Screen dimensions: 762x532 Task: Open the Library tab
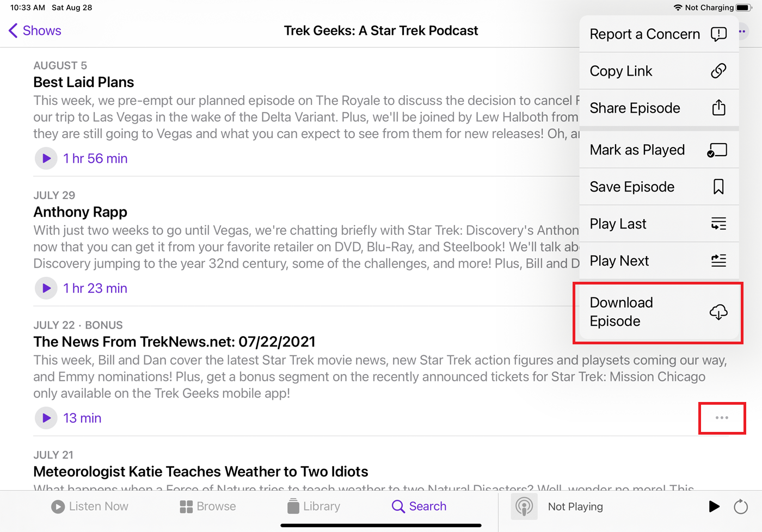click(314, 506)
